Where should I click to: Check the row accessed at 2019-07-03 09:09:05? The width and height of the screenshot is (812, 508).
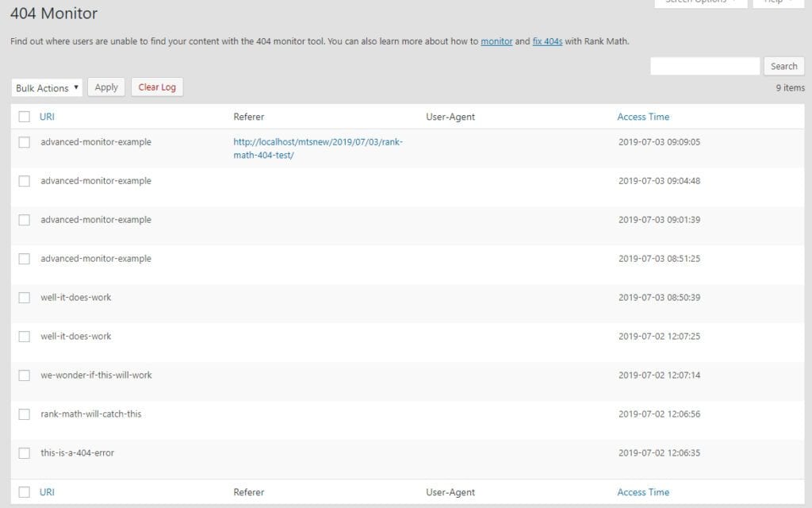25,142
